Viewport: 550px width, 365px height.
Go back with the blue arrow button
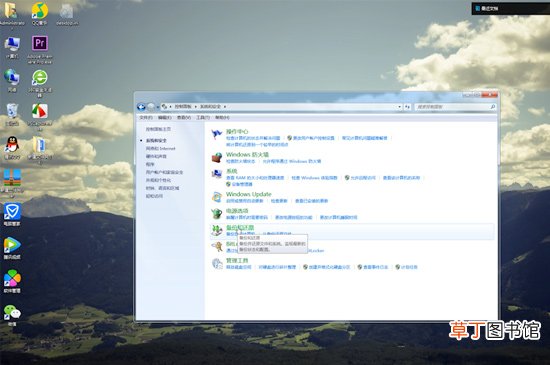coord(141,107)
